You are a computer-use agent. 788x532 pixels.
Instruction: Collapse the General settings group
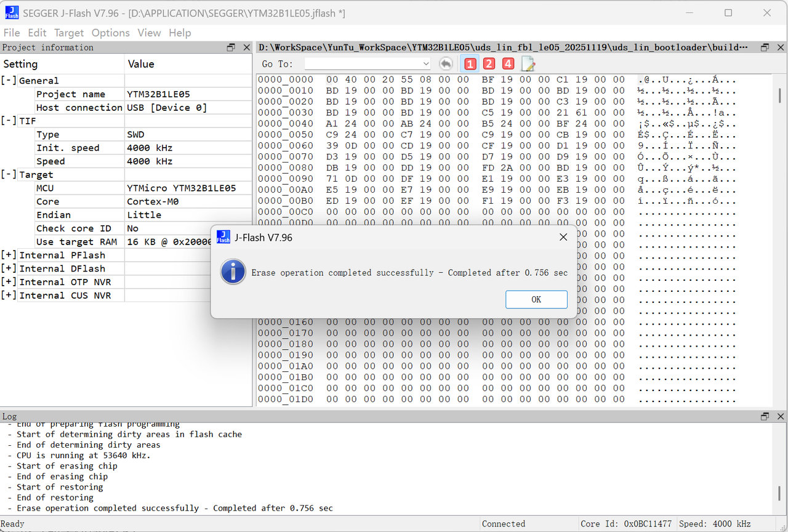pyautogui.click(x=9, y=81)
